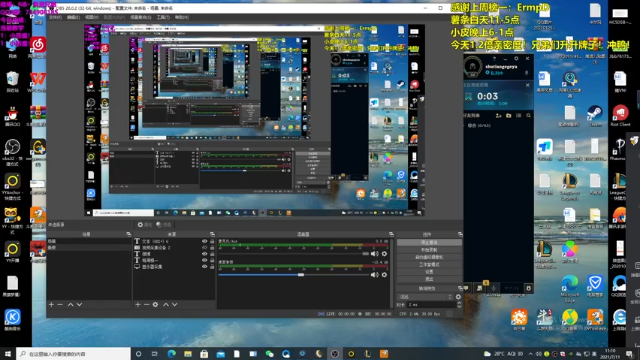
Task: Open the microphone audio channel settings gear
Action: 384,254
